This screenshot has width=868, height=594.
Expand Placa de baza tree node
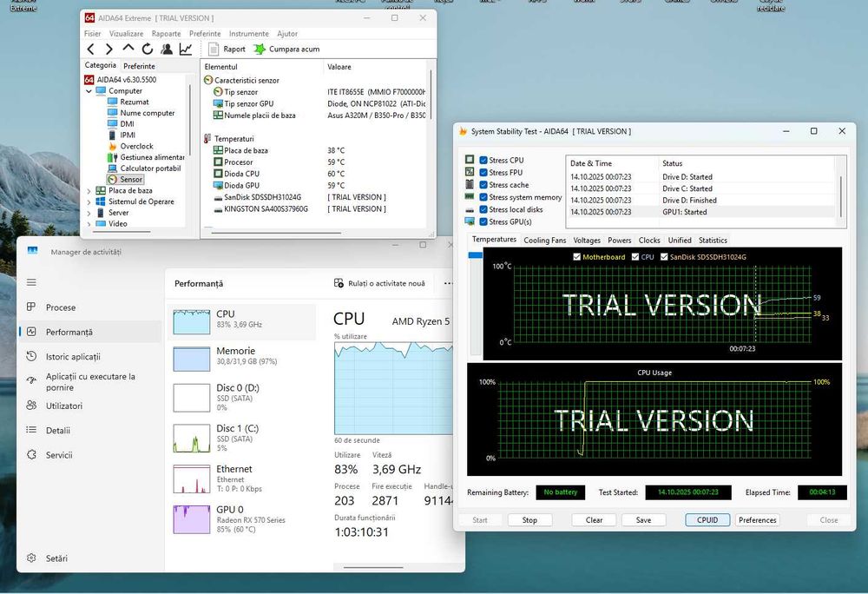89,190
